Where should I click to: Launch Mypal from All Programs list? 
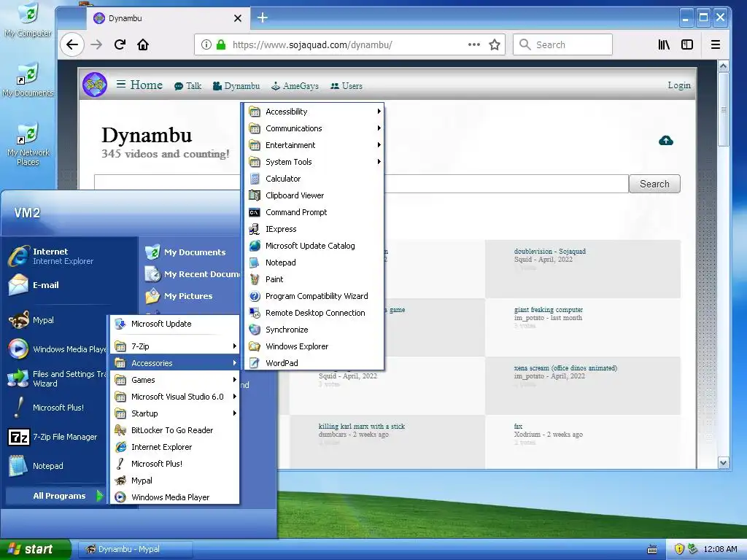click(x=174, y=481)
